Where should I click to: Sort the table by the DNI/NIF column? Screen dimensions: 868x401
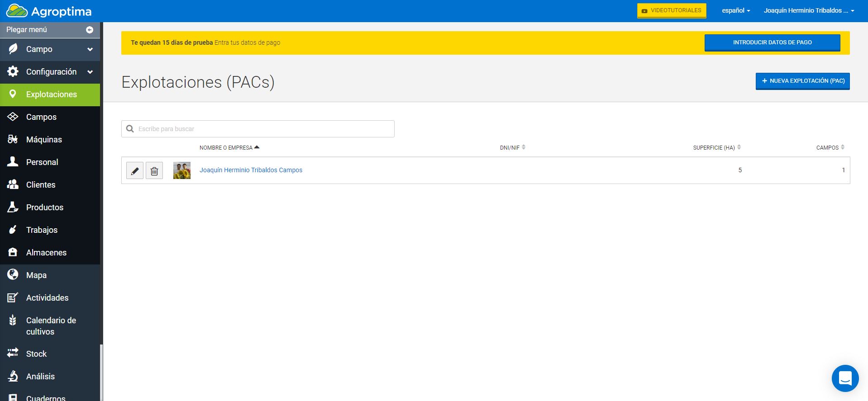click(512, 147)
